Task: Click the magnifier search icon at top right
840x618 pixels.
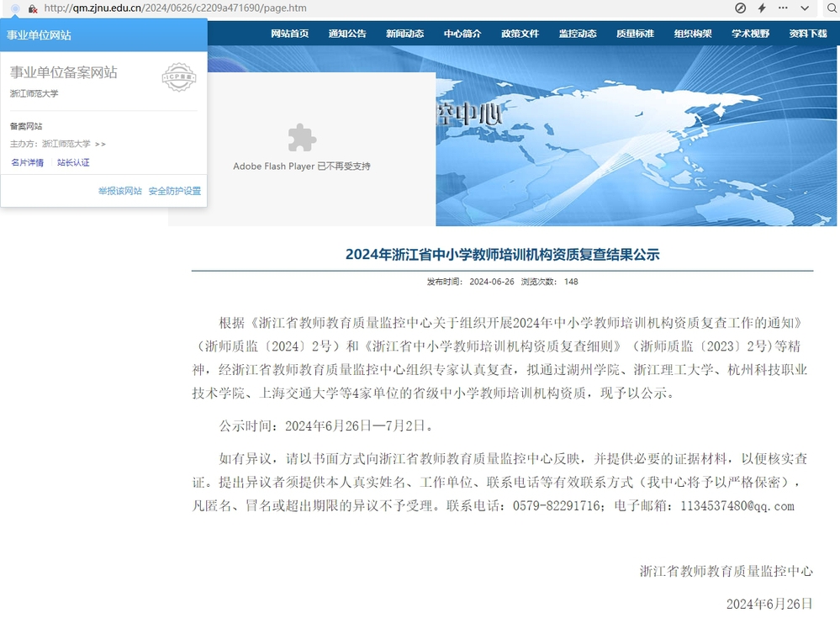Action: pyautogui.click(x=827, y=8)
